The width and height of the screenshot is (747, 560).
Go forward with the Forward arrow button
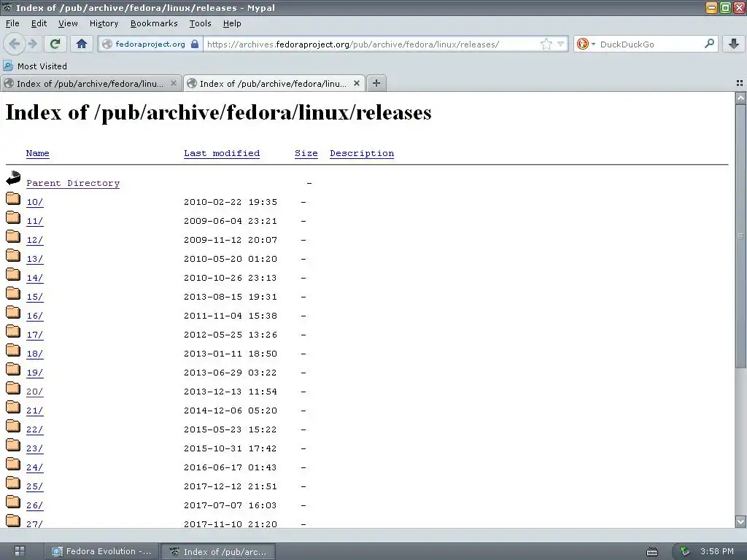[x=32, y=44]
